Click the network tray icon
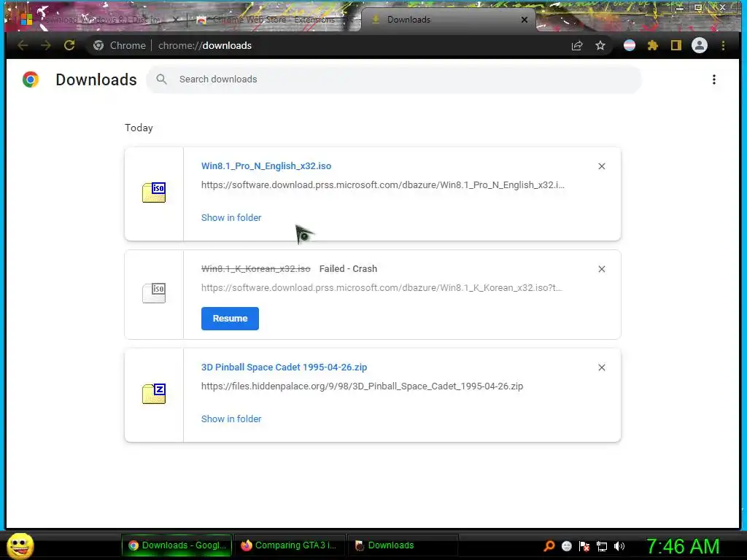Image resolution: width=747 pixels, height=560 pixels. (x=602, y=546)
